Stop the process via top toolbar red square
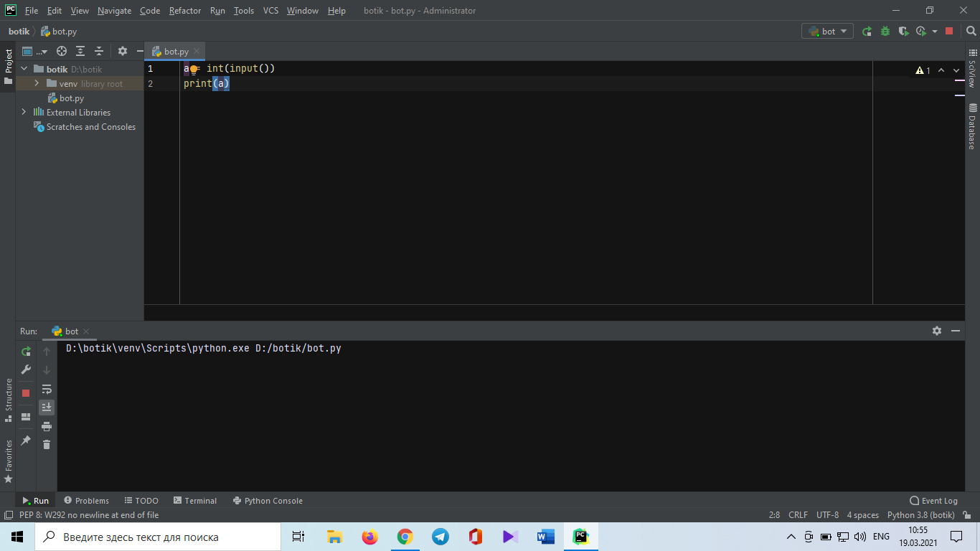Screen dimensions: 980x551 [x=949, y=32]
